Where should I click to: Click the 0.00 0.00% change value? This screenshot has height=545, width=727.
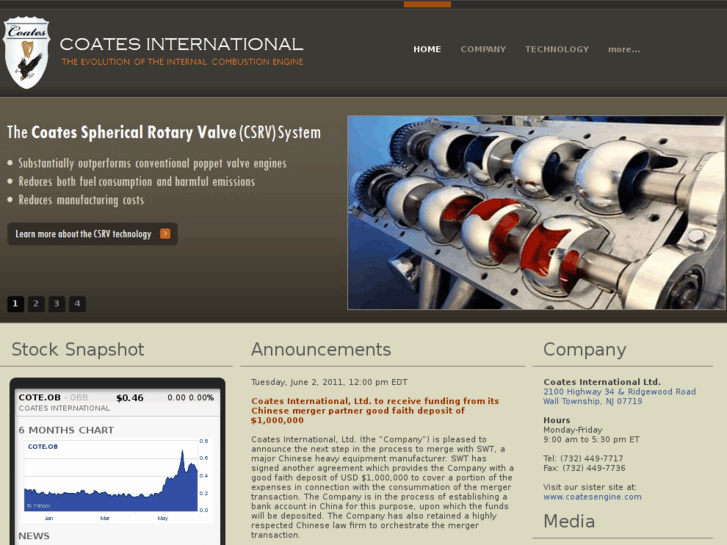(191, 398)
